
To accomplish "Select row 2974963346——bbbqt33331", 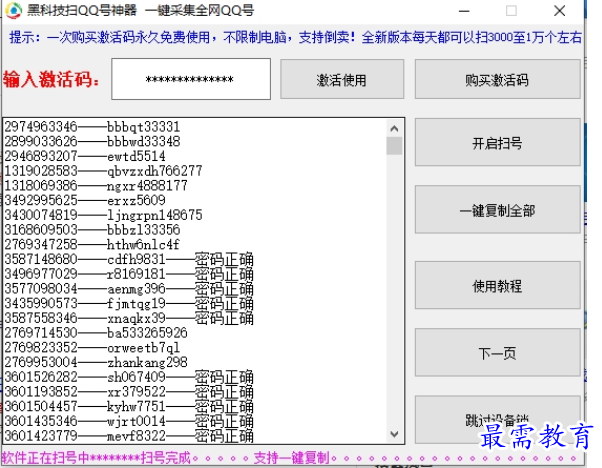I will point(92,127).
